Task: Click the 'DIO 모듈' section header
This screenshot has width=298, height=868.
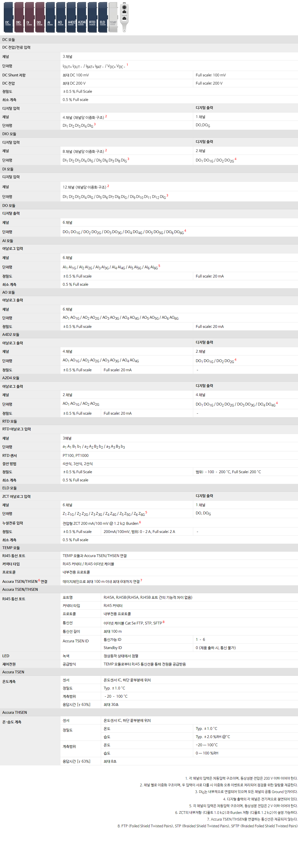Action: coord(149,134)
